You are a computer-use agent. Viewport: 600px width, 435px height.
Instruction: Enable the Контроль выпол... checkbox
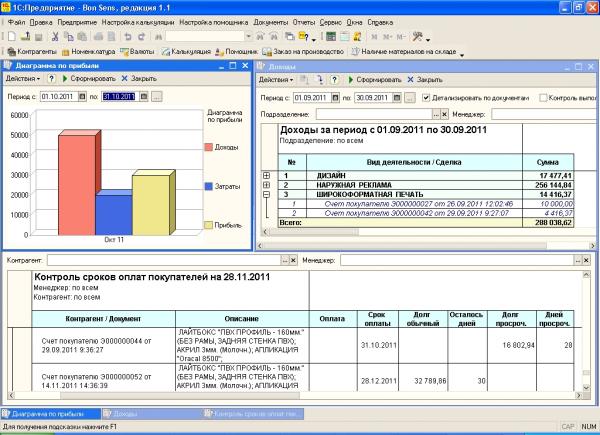pos(543,98)
